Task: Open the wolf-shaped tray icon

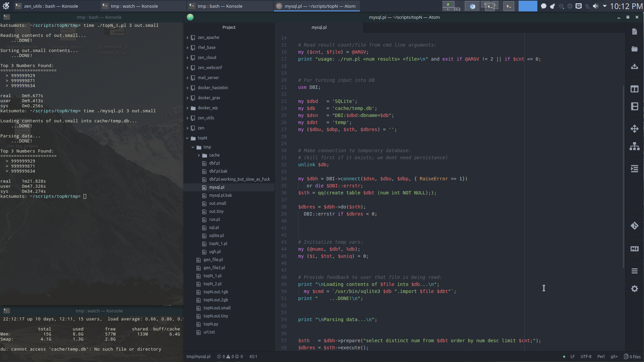Action: pos(552,6)
